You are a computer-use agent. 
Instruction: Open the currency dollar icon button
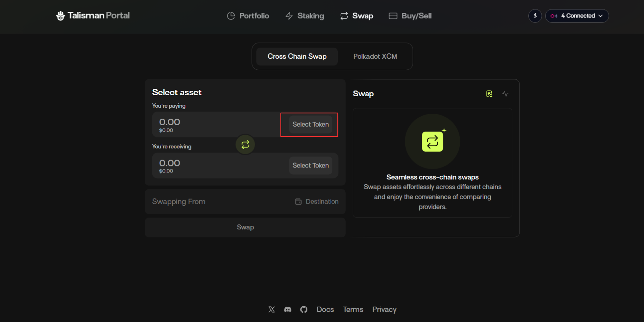[535, 16]
